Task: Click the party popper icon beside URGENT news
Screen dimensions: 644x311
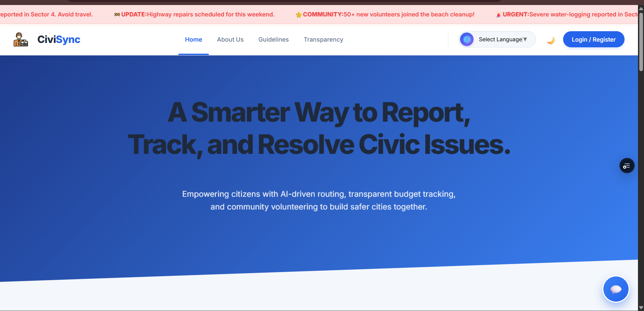Action: pos(499,14)
